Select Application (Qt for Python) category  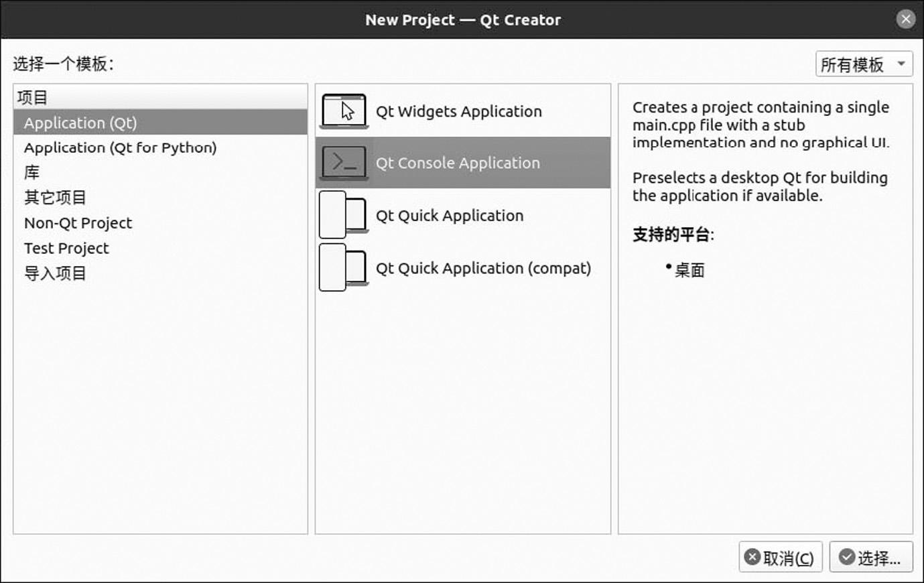point(121,148)
